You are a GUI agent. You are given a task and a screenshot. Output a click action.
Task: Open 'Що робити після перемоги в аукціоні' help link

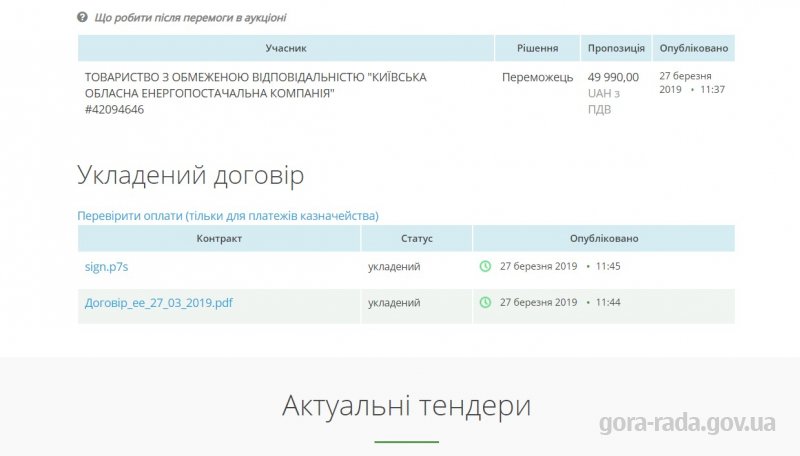pos(190,18)
